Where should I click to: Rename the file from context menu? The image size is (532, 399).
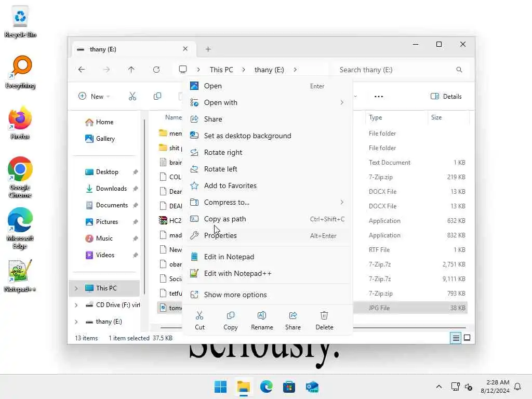[x=262, y=320]
